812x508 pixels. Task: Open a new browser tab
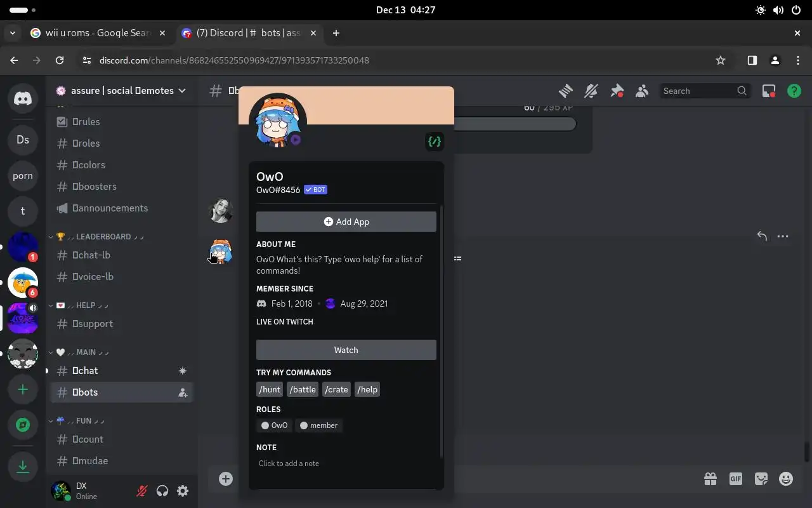tap(336, 33)
